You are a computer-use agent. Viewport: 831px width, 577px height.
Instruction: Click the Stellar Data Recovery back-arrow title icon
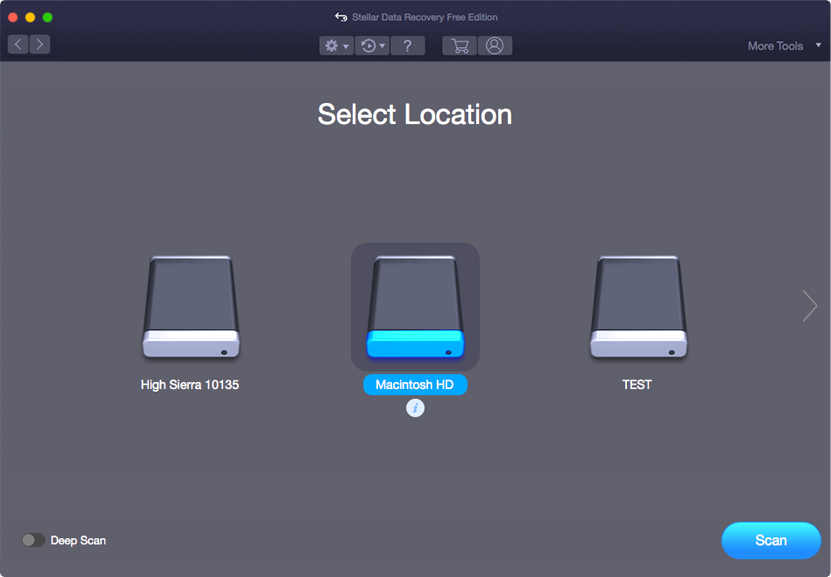pyautogui.click(x=341, y=17)
